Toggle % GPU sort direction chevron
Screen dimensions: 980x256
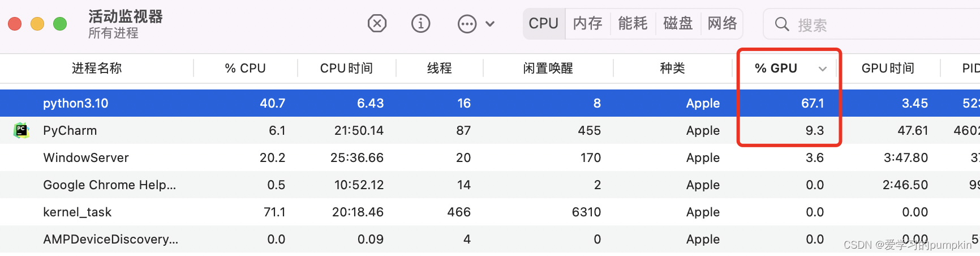point(823,69)
